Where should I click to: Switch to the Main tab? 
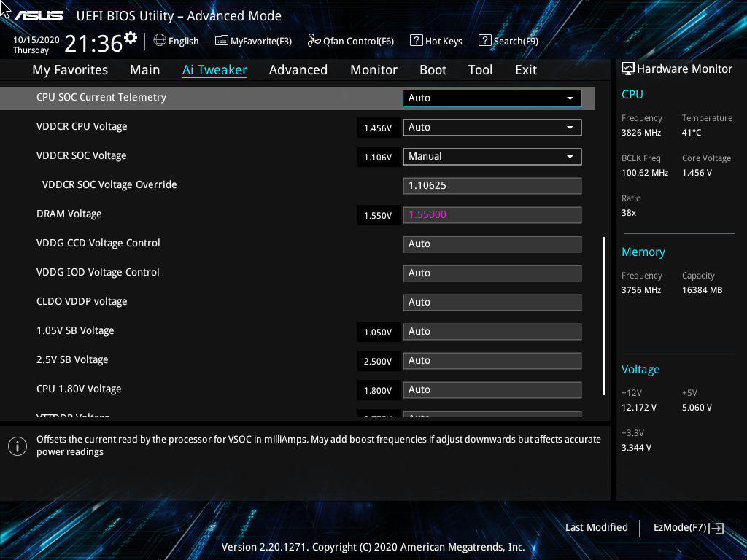[145, 70]
